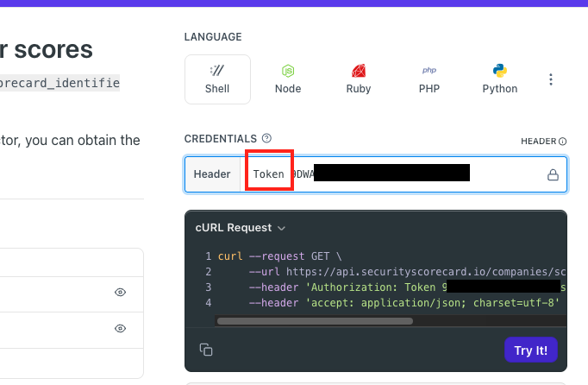
Task: Click the Header label in credentials box
Action: 212,174
